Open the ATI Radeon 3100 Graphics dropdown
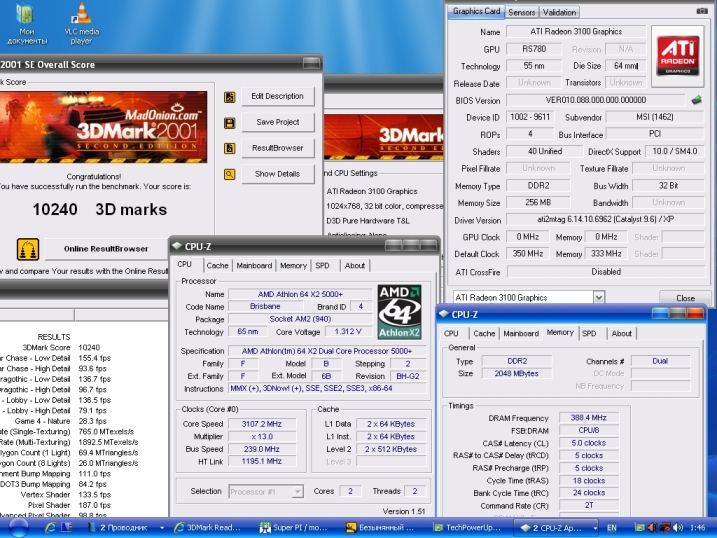Image resolution: width=717 pixels, height=538 pixels. 599,298
